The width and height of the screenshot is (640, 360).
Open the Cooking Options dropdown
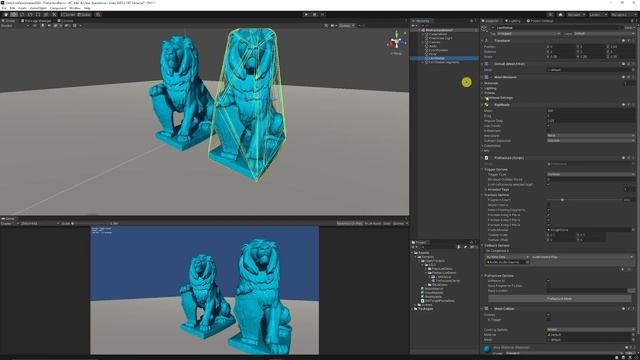(x=591, y=330)
